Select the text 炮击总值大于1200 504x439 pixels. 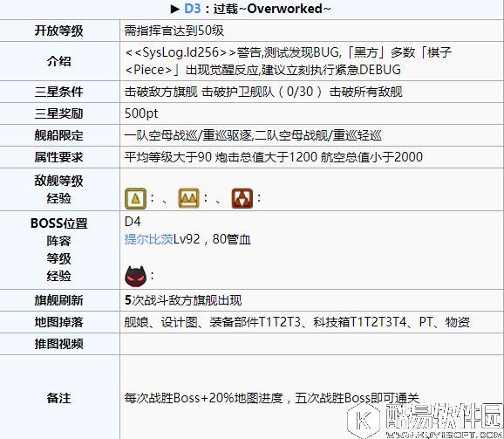pos(266,157)
